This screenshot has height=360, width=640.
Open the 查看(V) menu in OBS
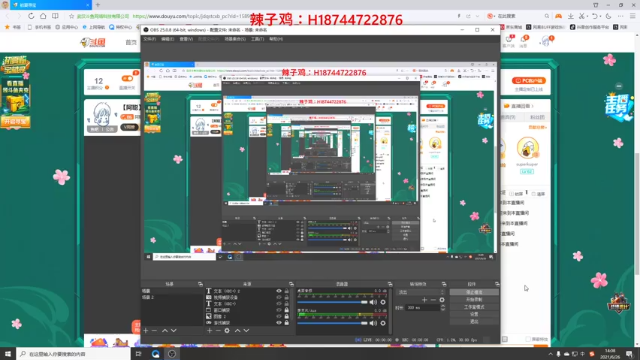pos(186,39)
